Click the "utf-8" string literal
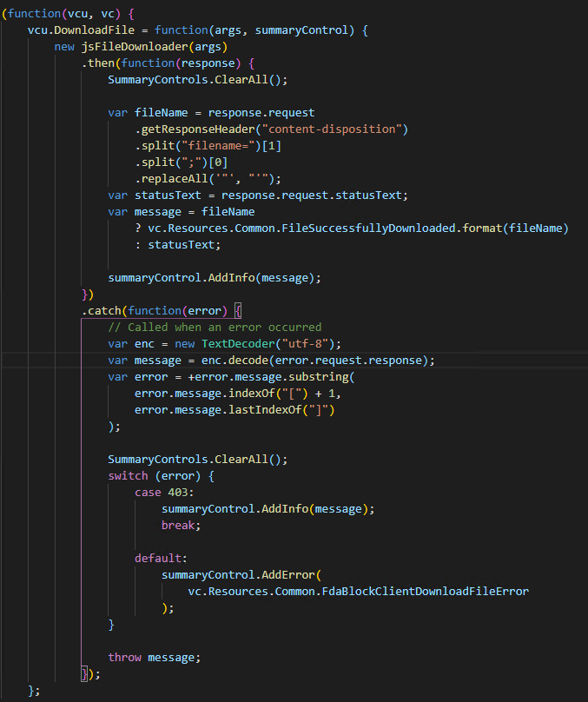588x702 pixels. (x=305, y=344)
